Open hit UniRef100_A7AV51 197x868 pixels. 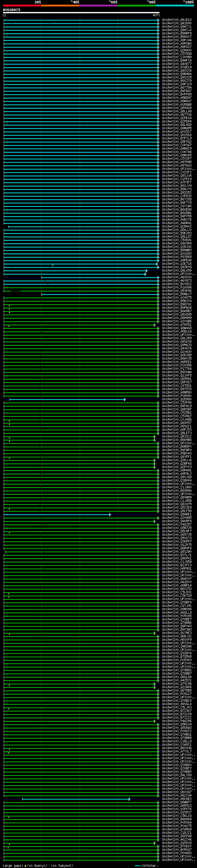(177, 325)
